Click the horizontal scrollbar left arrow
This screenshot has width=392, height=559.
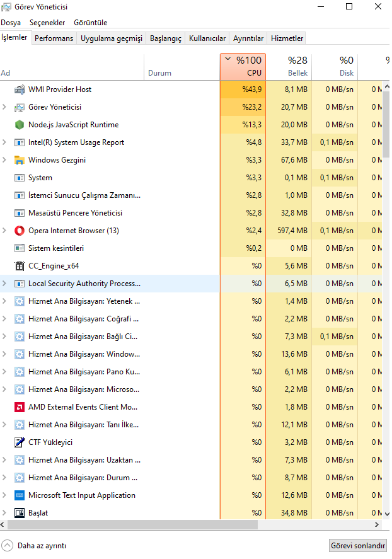pyautogui.click(x=3, y=525)
